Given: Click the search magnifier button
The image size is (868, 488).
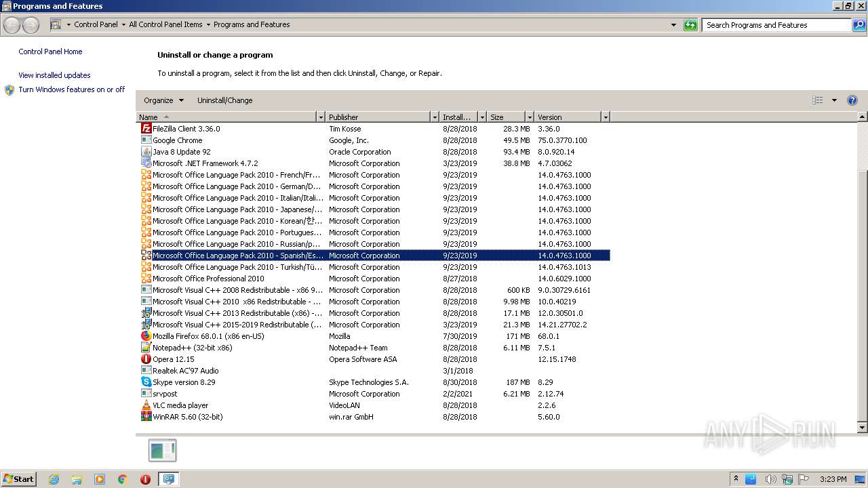Looking at the screenshot, I should click(859, 25).
